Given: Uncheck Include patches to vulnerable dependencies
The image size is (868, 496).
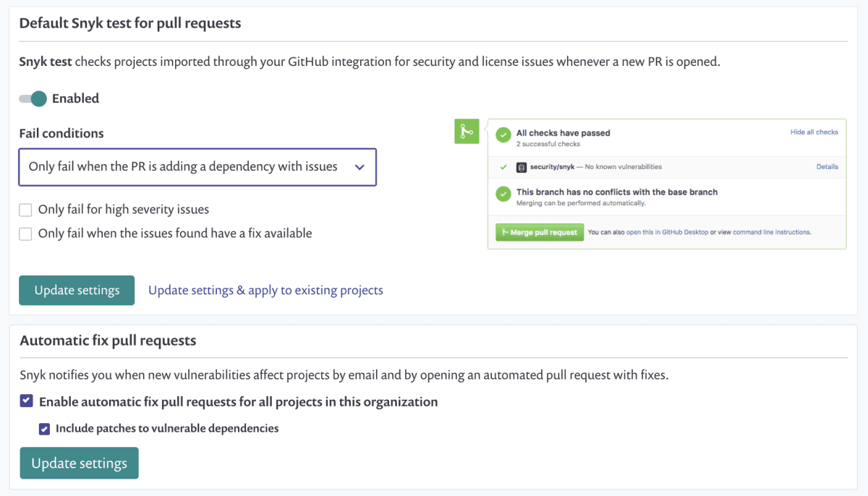Looking at the screenshot, I should coord(45,428).
